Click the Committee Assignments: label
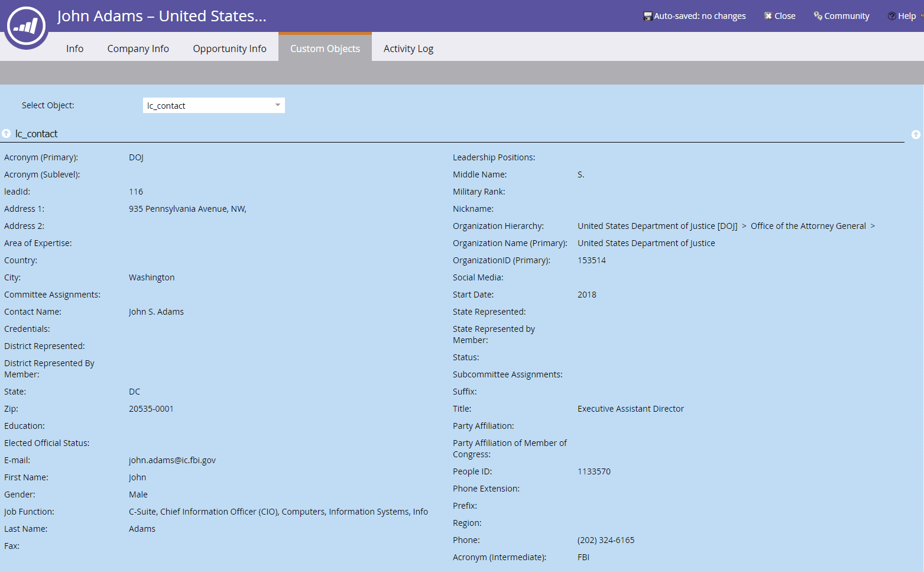 52,295
